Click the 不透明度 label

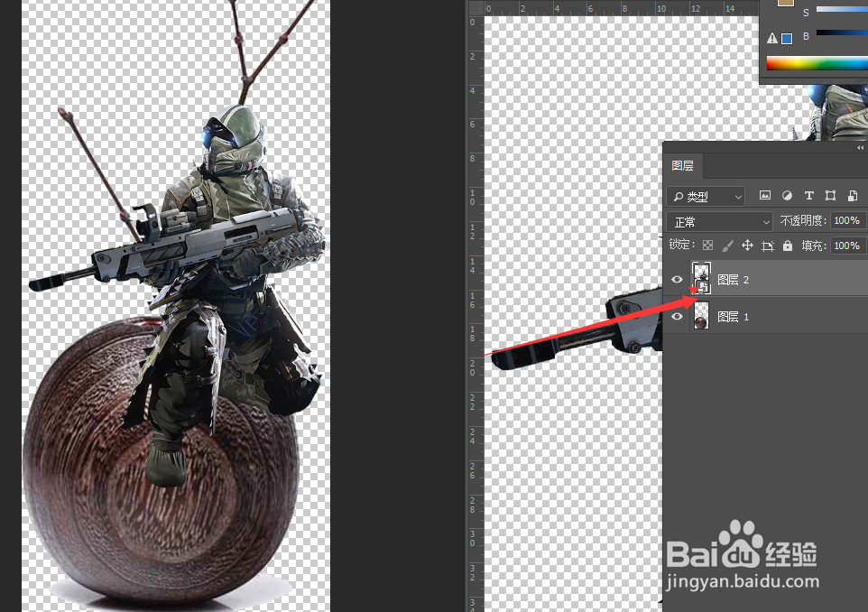803,220
